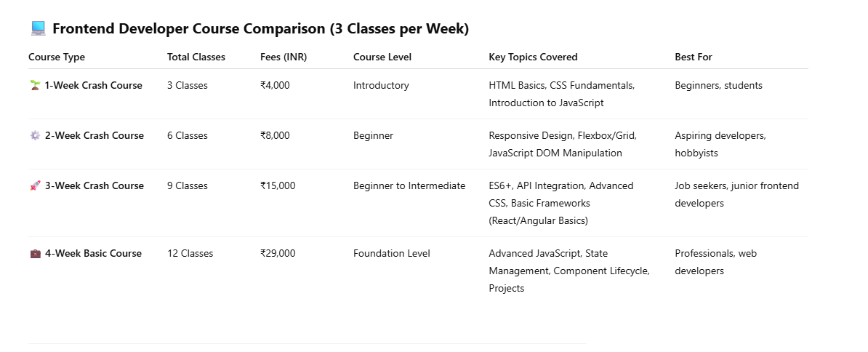Click the Course Type column header
Screen dimensions: 868x352
57,57
